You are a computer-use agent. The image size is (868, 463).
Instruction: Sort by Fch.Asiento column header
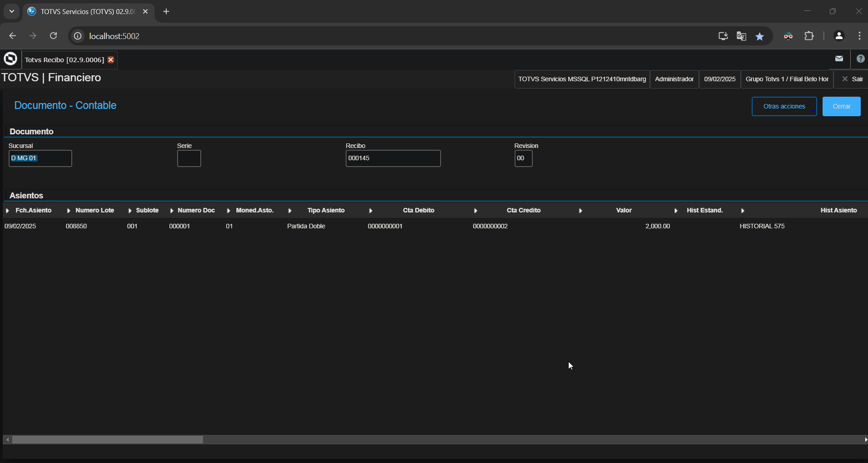tap(34, 211)
